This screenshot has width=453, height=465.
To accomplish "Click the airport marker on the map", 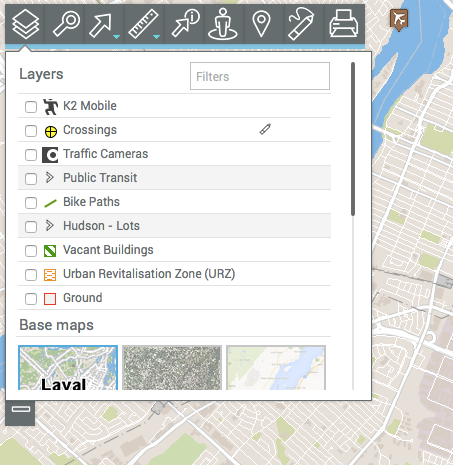I will (x=399, y=19).
